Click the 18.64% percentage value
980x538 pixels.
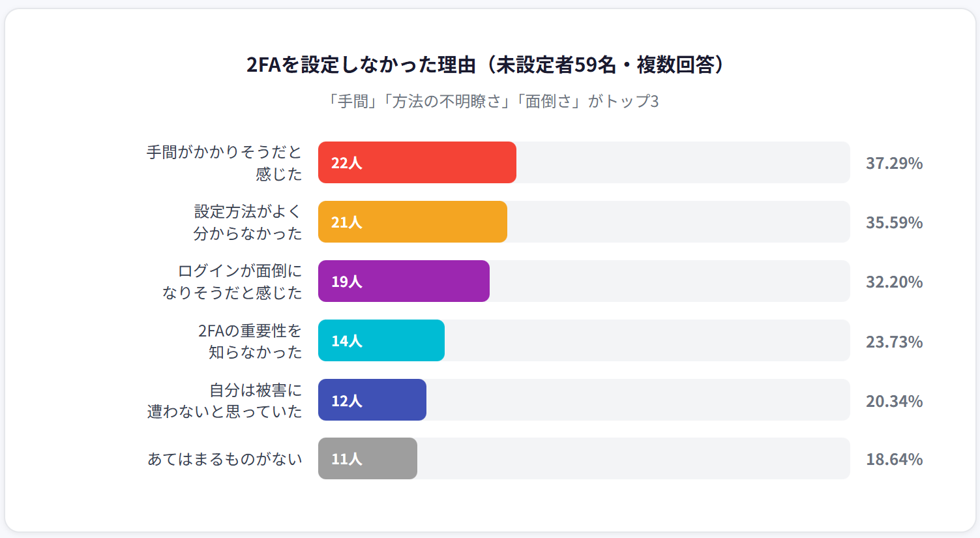894,459
